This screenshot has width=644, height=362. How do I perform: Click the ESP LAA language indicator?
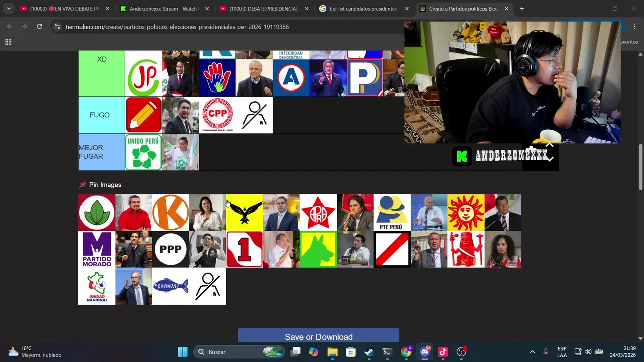point(562,352)
